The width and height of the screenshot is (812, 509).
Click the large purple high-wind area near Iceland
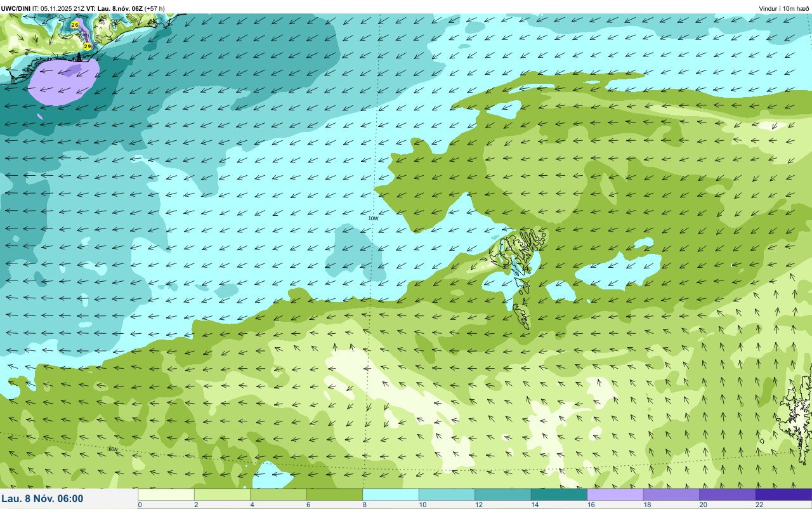click(63, 81)
